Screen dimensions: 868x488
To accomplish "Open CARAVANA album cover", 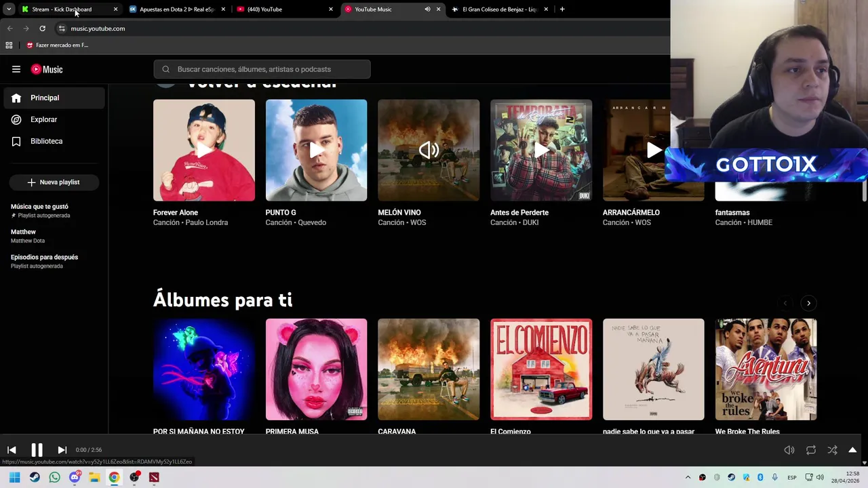I will (x=429, y=369).
